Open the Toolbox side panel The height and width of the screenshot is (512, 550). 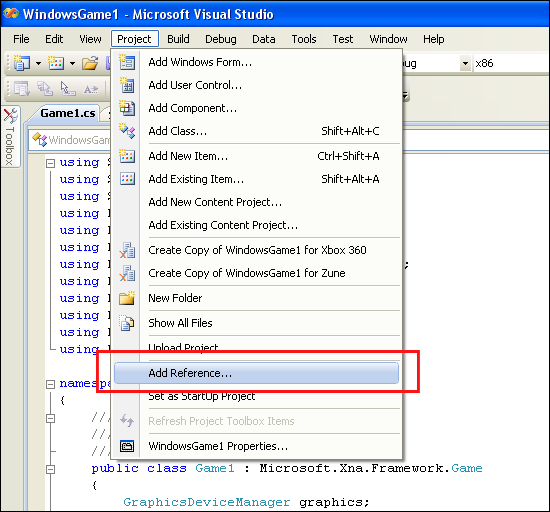pos(10,136)
